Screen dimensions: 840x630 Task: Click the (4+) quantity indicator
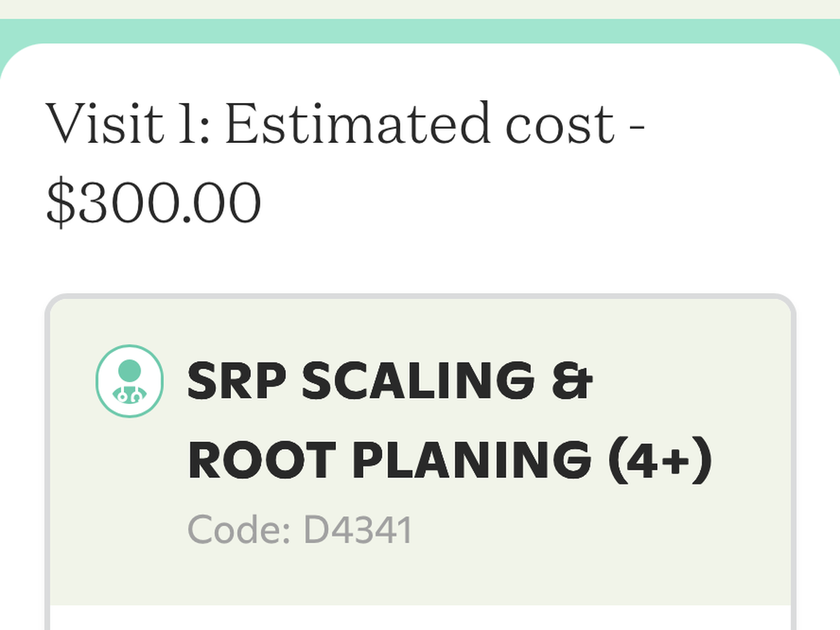pyautogui.click(x=659, y=460)
